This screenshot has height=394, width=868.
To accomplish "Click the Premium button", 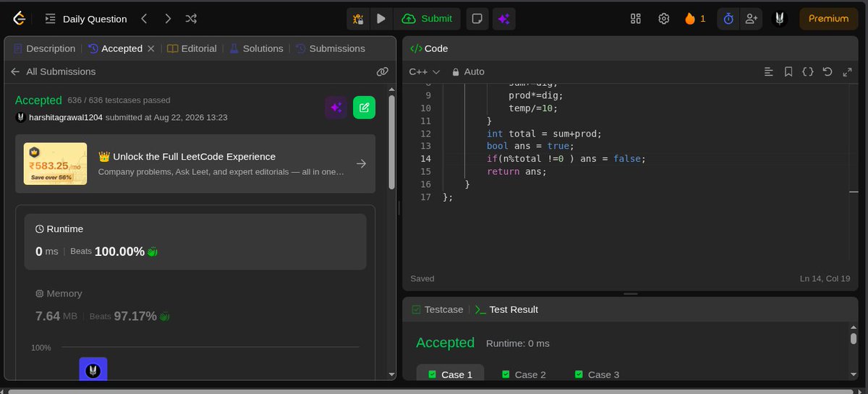I will click(828, 19).
